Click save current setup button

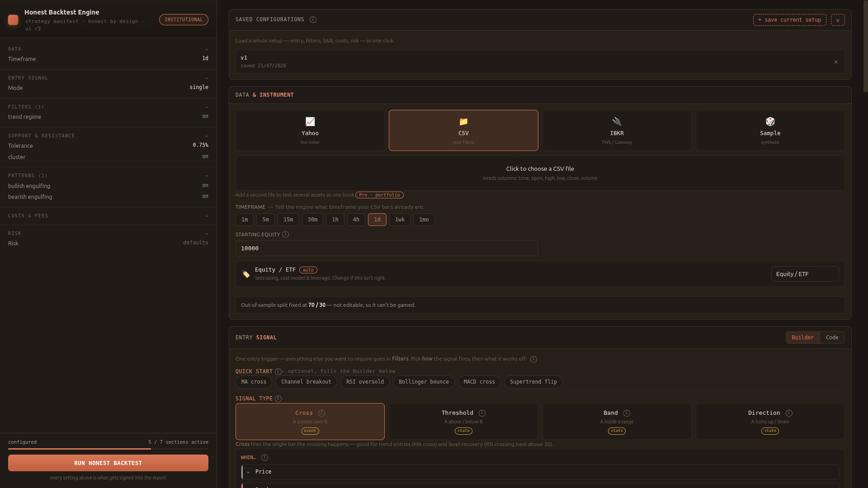point(789,20)
